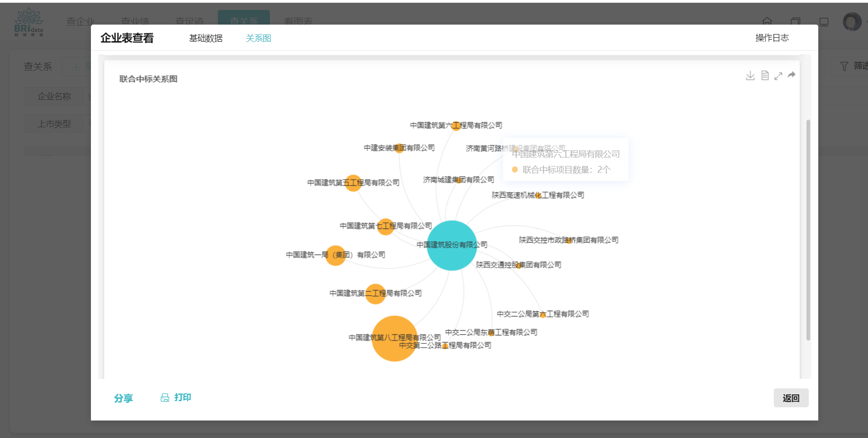The image size is (868, 438).
Task: Open 查业绩 in background navigation
Action: [x=135, y=21]
